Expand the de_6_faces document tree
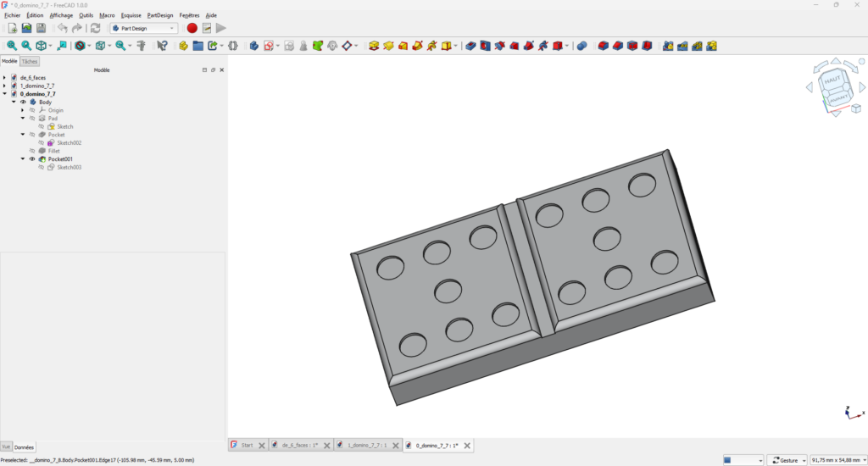Image resolution: width=868 pixels, height=466 pixels. coord(4,78)
